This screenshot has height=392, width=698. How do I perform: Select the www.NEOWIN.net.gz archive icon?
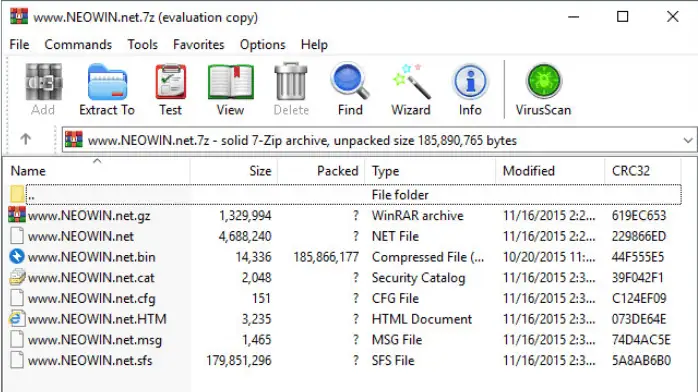click(x=17, y=215)
